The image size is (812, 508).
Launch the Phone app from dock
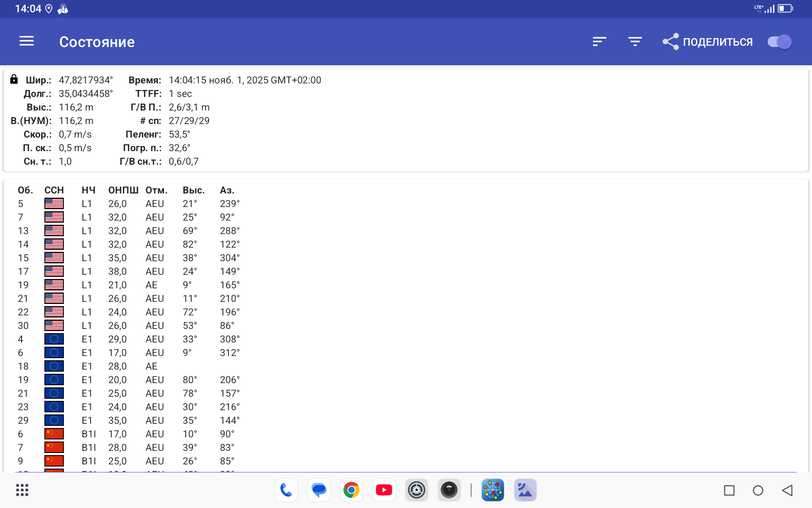coord(286,490)
